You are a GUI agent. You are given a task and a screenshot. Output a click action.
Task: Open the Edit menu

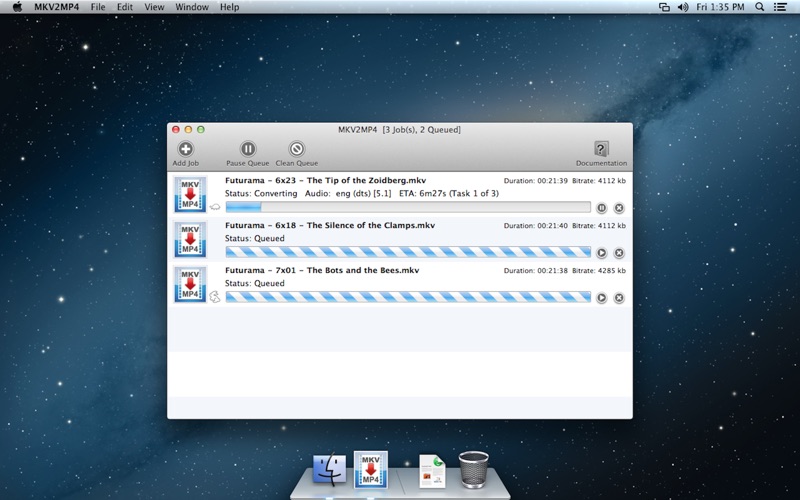(x=125, y=7)
